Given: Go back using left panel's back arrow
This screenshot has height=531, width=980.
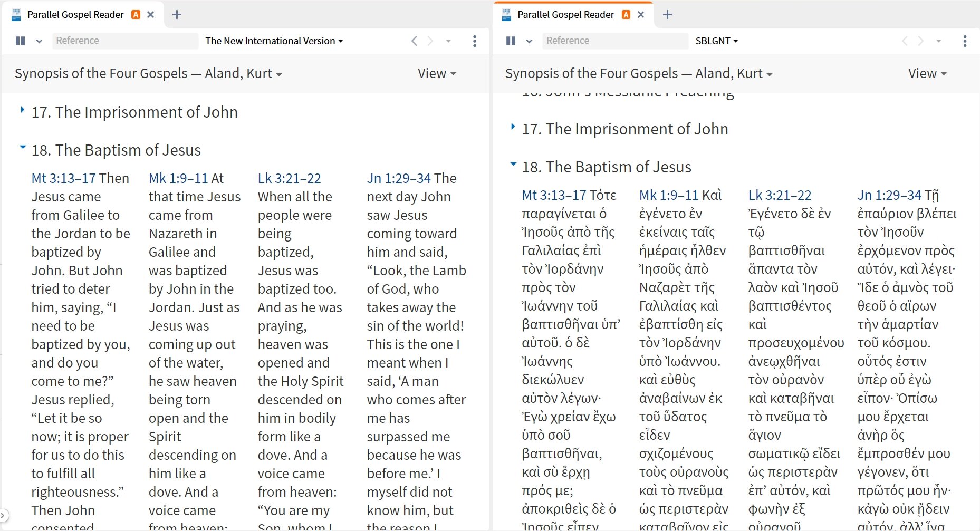Looking at the screenshot, I should click(414, 41).
